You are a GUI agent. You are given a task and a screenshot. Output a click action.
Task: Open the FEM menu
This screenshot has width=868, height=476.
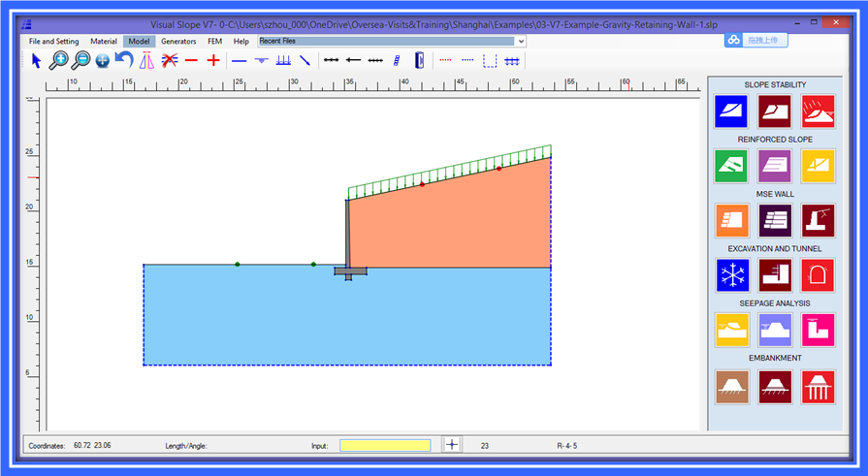pyautogui.click(x=214, y=42)
